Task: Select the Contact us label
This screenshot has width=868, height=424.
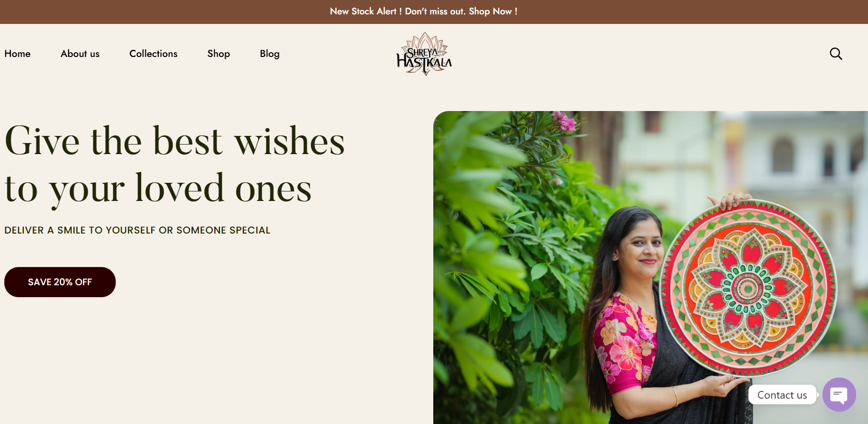Action: [782, 395]
